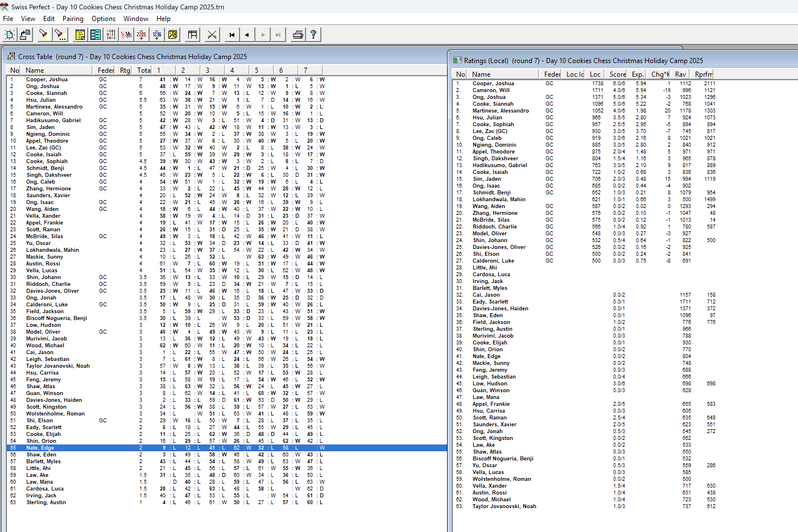Screen dimensions: 798x532
Task: Activate the Ratings (Local) window title bar
Action: pos(623,60)
